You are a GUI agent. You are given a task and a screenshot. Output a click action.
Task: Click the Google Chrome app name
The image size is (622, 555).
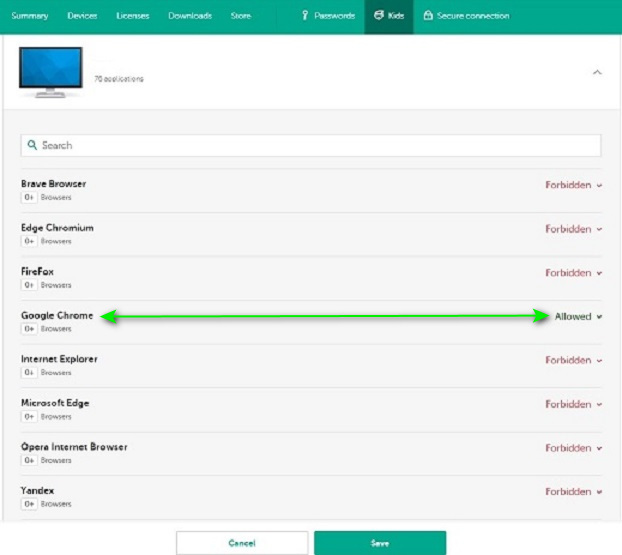point(57,315)
